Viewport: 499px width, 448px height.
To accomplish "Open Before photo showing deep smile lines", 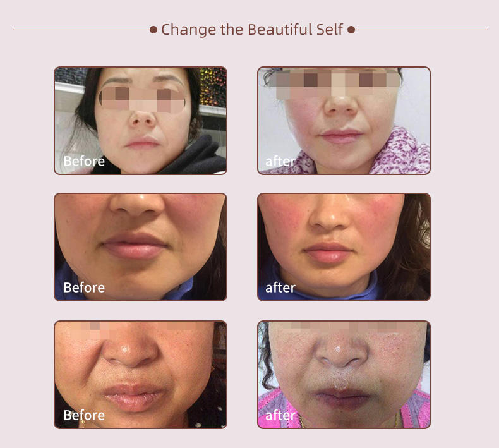I will (x=140, y=375).
